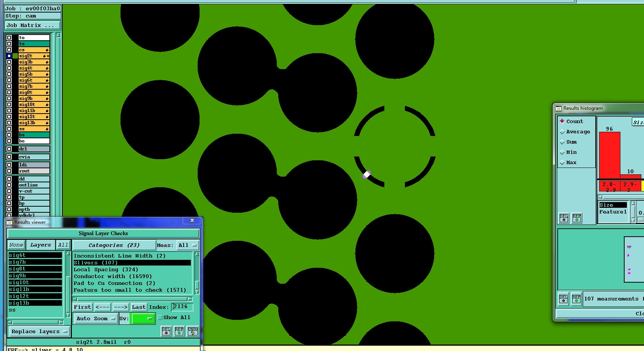
Task: Select Pad to Cu Connection (2) category
Action: point(132,283)
